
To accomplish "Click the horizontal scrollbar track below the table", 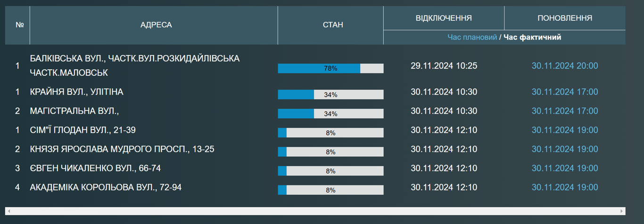I will [315, 211].
